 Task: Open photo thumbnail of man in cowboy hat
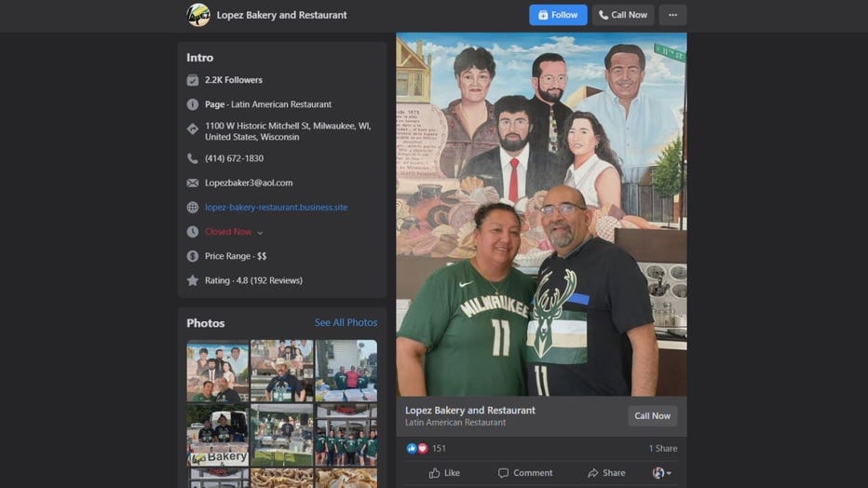point(282,371)
